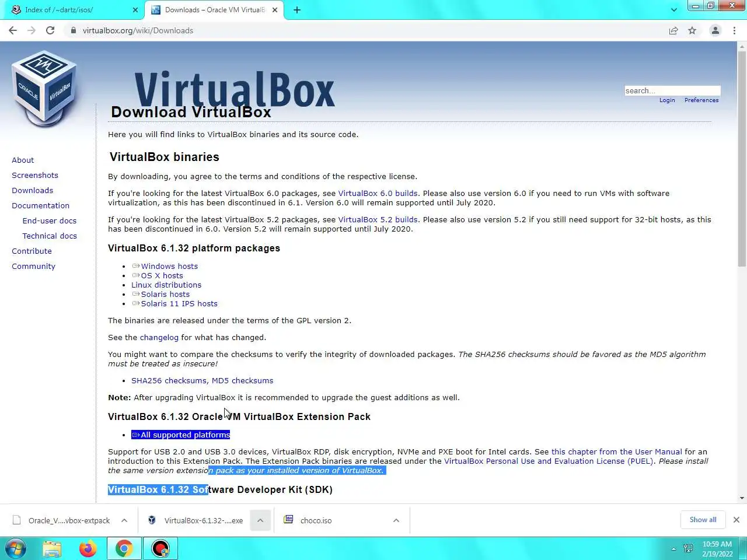Select the Downloads – Oracle VM VirtualBox tab

point(214,10)
